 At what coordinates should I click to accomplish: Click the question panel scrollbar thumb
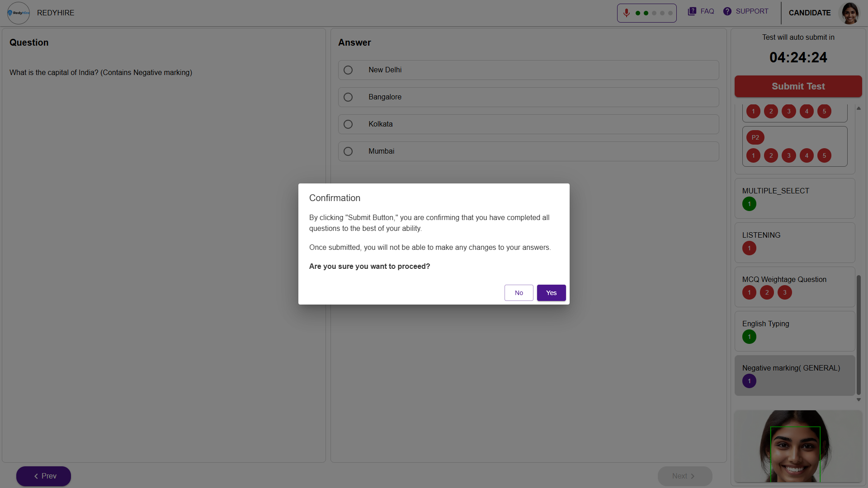859,335
